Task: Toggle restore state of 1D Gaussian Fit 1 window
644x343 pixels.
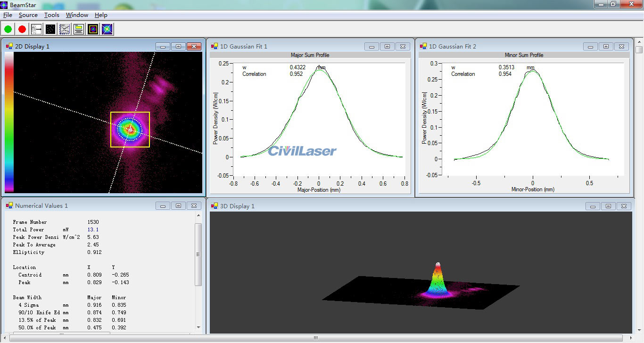Action: click(x=387, y=46)
